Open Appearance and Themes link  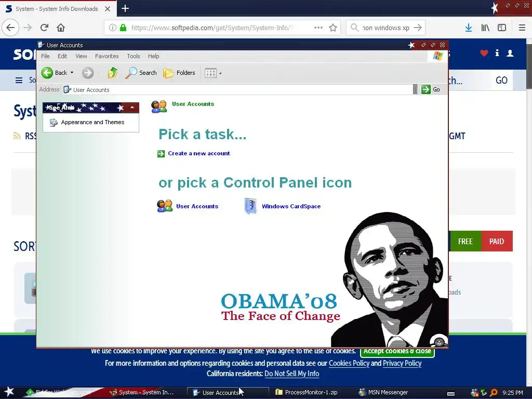click(92, 122)
